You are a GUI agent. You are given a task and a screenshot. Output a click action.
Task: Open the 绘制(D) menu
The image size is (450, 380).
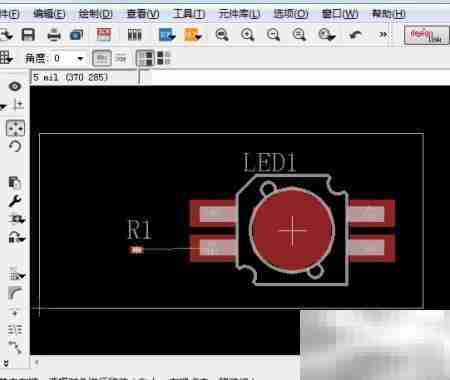pos(95,14)
